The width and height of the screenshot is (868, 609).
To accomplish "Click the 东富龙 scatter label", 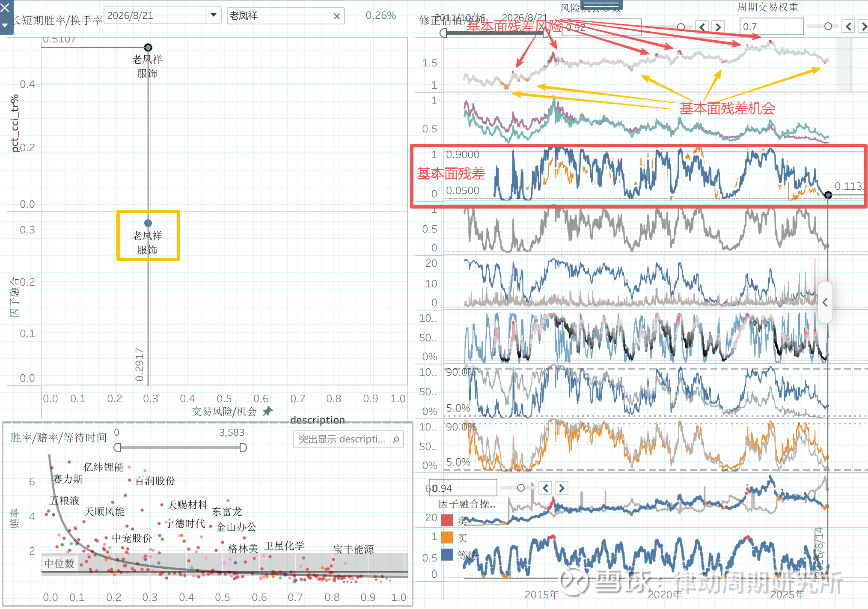I will click(x=227, y=511).
